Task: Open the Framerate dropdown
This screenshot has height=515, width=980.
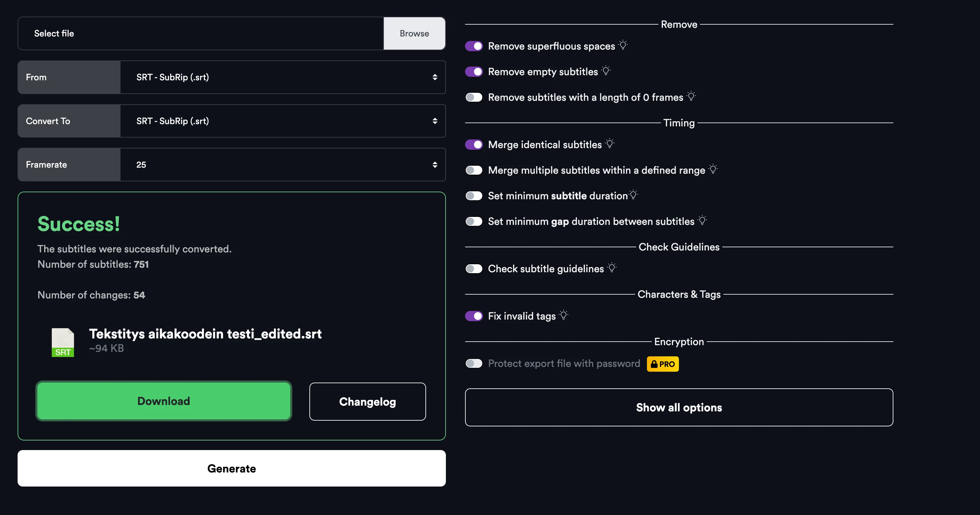Action: 283,165
